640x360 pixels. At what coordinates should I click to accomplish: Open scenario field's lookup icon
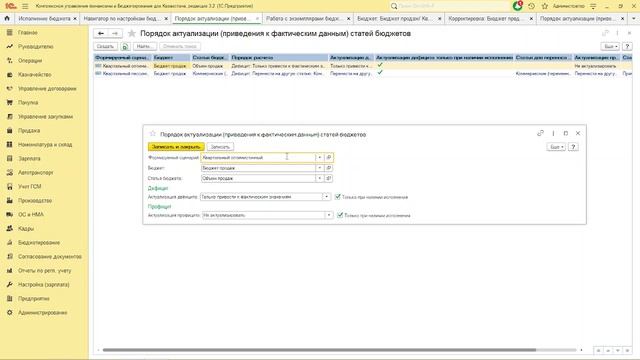pyautogui.click(x=329, y=158)
